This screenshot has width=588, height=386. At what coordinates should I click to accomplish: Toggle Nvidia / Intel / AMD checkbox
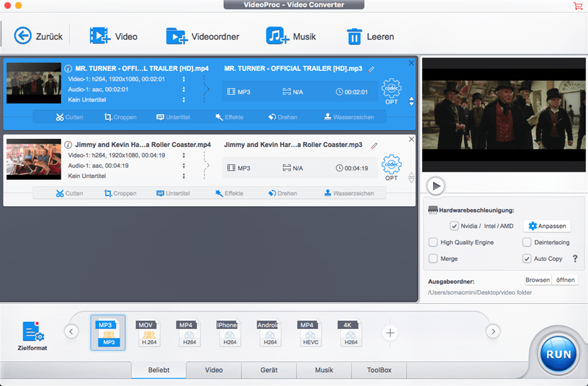[454, 226]
